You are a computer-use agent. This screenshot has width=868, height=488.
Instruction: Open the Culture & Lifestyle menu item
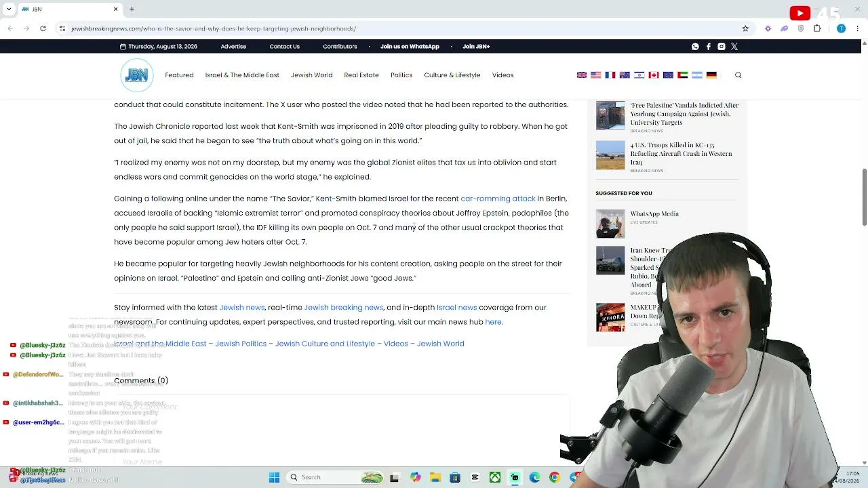coord(452,75)
